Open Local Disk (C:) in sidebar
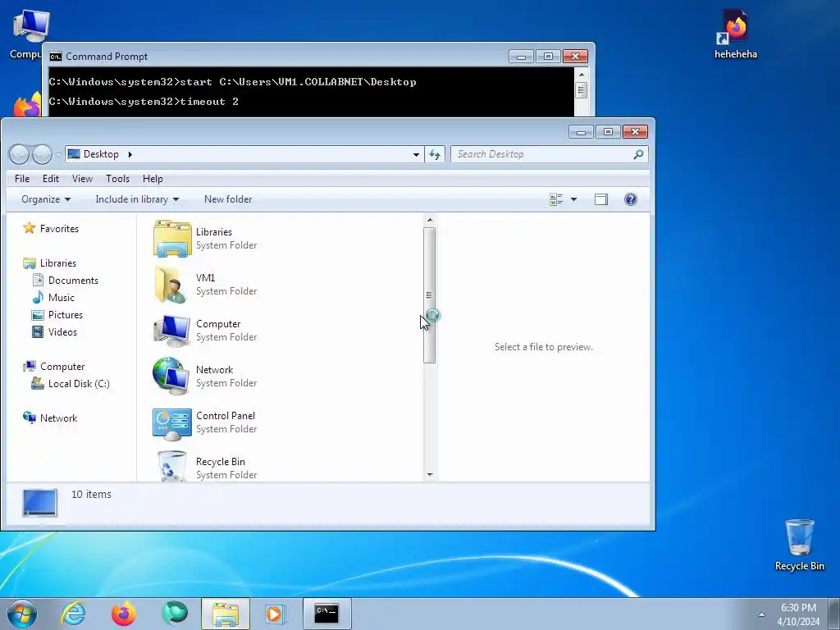 pyautogui.click(x=78, y=384)
